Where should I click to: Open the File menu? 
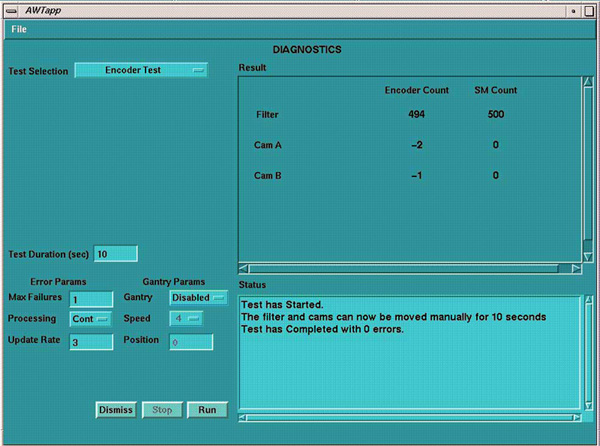(20, 29)
